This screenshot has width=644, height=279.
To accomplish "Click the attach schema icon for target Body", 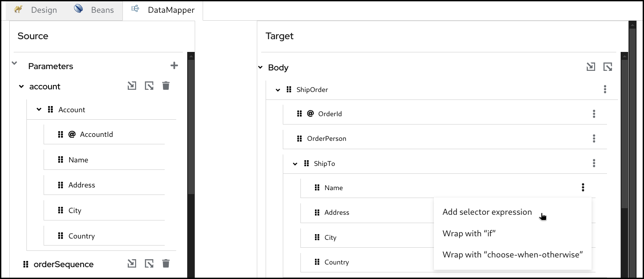I will 591,67.
